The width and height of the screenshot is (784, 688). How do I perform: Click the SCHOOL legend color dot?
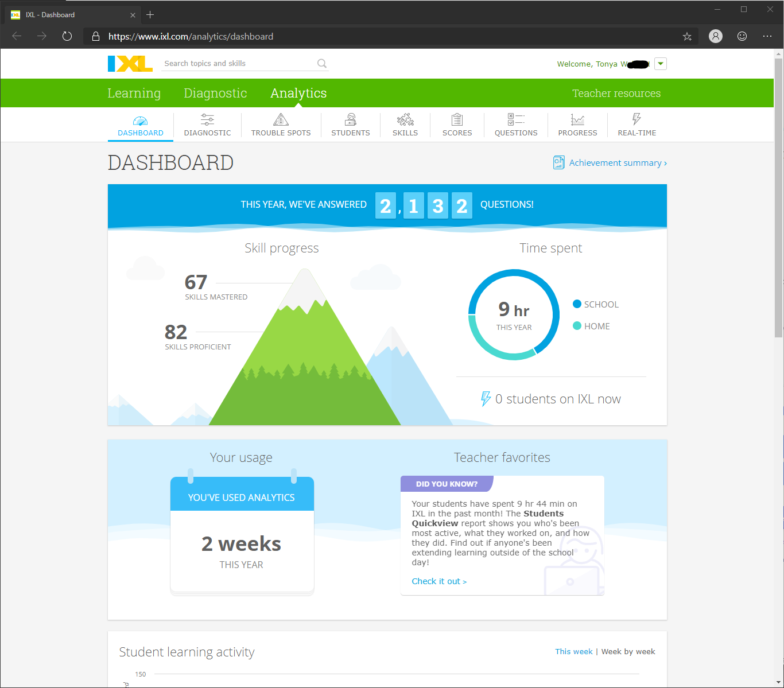click(577, 304)
